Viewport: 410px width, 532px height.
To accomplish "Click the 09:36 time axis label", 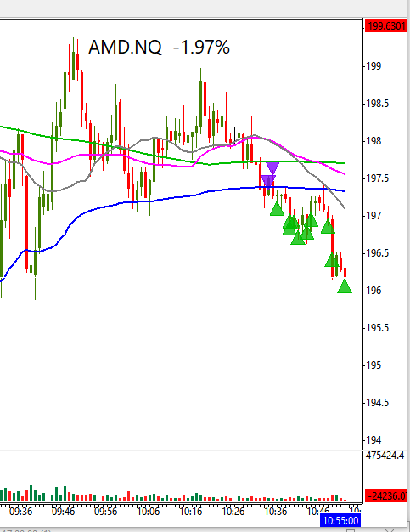I will (x=20, y=511).
